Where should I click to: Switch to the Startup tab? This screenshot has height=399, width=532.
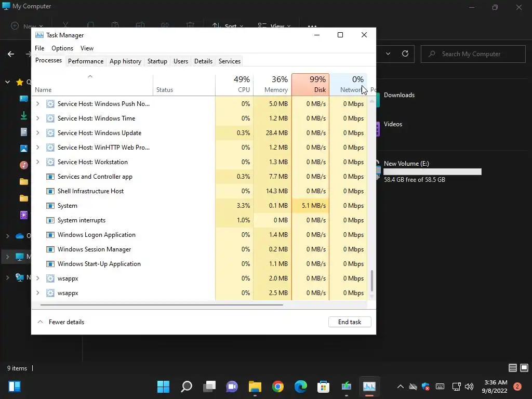click(157, 61)
